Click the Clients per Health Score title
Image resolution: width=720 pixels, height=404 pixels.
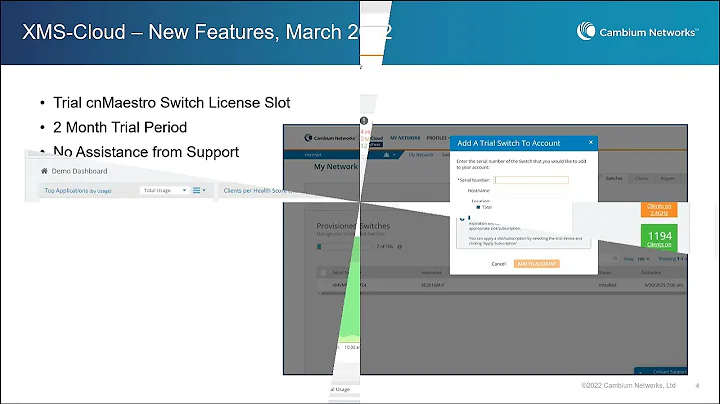pyautogui.click(x=255, y=191)
